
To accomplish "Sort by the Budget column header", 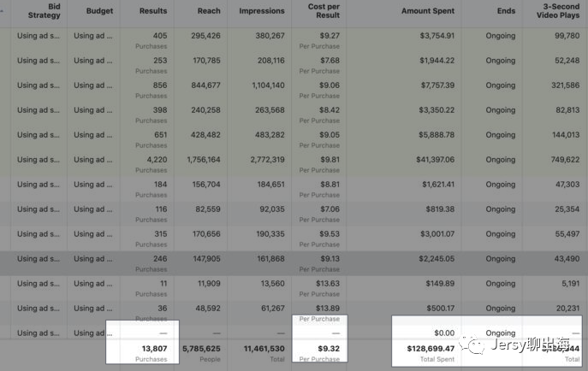I will click(x=100, y=11).
